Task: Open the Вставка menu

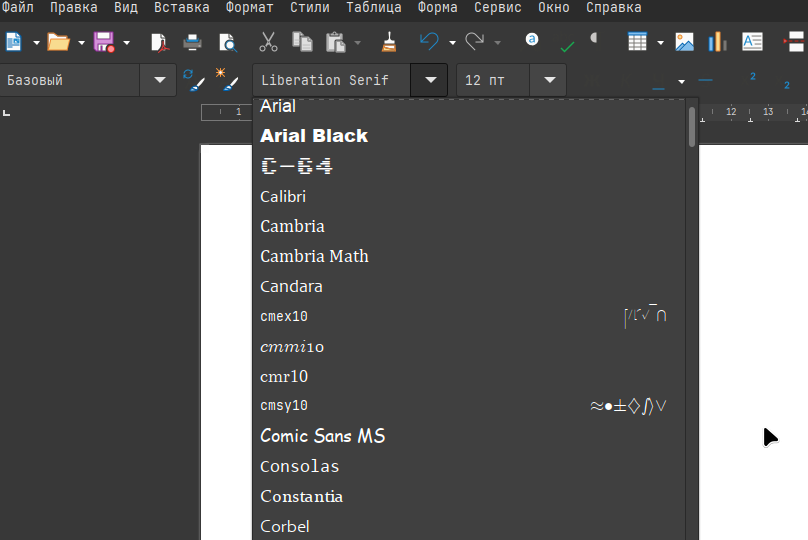Action: (x=181, y=8)
